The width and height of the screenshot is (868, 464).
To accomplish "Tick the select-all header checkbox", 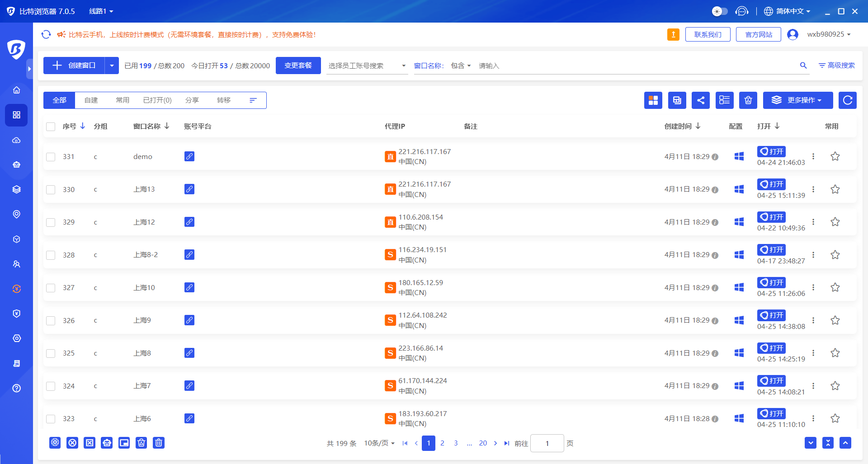I will click(x=51, y=127).
